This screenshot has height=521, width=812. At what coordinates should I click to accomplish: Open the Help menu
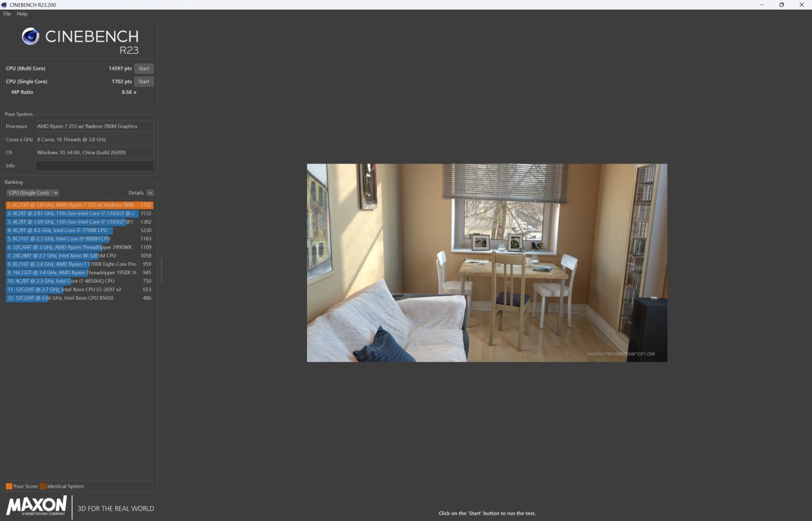pyautogui.click(x=22, y=13)
